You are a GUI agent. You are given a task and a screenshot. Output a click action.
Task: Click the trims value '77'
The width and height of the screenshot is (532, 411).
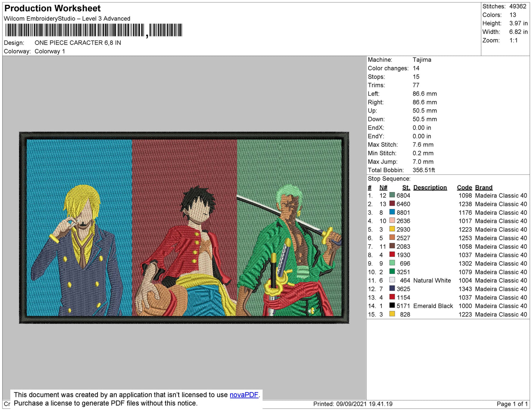point(416,85)
